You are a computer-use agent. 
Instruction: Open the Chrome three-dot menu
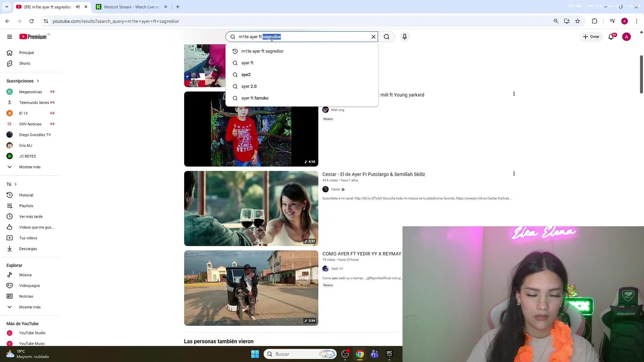pos(636,21)
